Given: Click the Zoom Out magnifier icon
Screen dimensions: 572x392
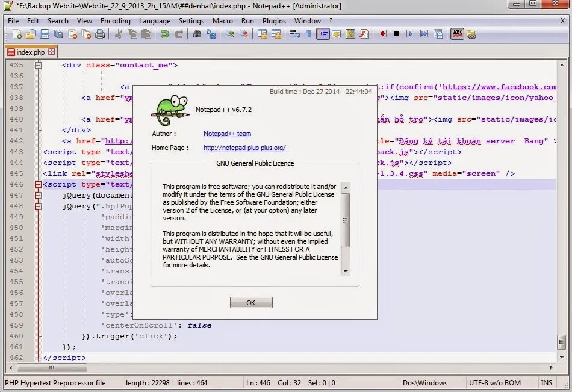Looking at the screenshot, I should coord(244,34).
